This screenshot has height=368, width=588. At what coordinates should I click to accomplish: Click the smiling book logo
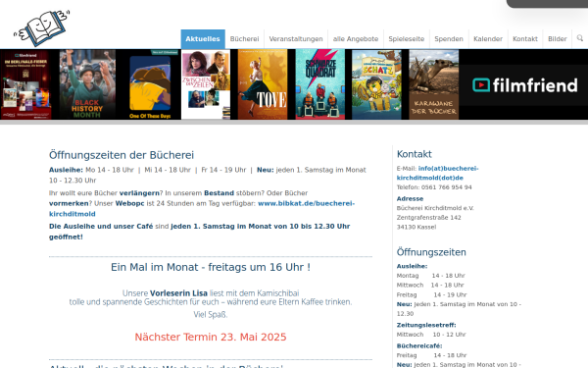41,27
